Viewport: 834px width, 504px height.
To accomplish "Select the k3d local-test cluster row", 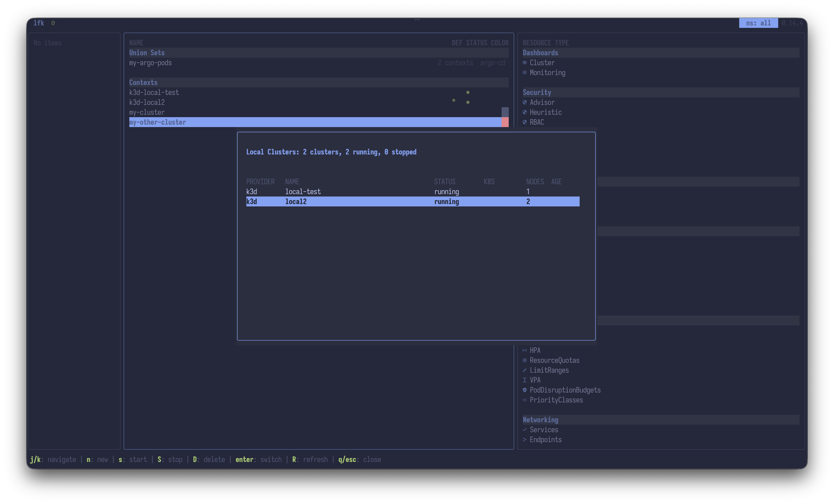I will click(413, 192).
